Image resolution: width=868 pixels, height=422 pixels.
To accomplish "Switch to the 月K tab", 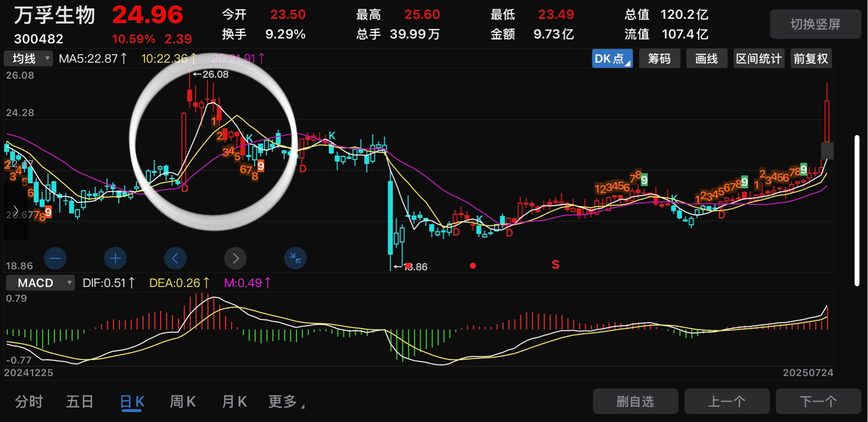I will 234,402.
